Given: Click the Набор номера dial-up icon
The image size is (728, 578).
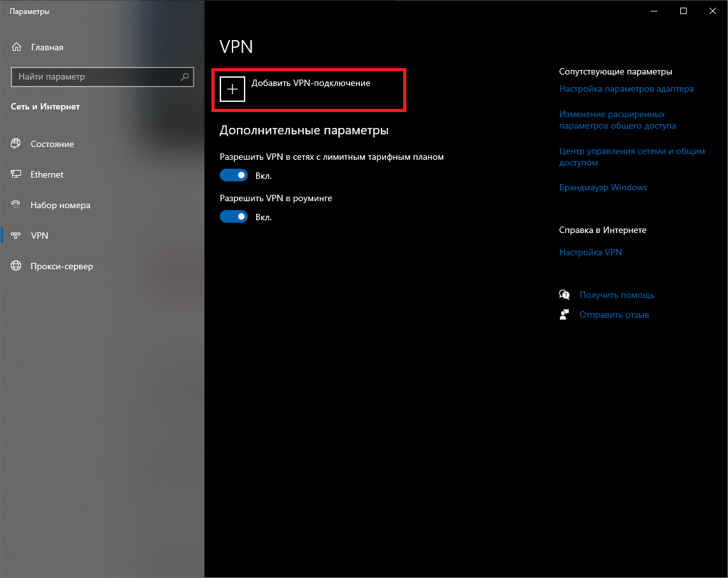Looking at the screenshot, I should (17, 205).
